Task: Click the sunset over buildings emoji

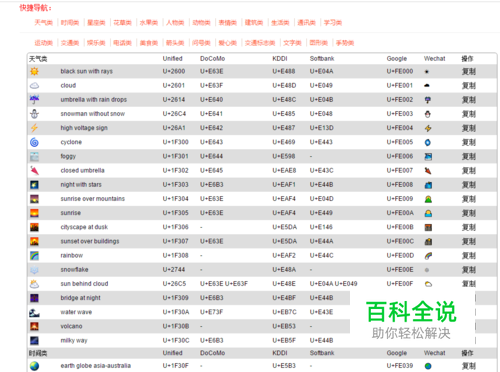Action: (34, 241)
